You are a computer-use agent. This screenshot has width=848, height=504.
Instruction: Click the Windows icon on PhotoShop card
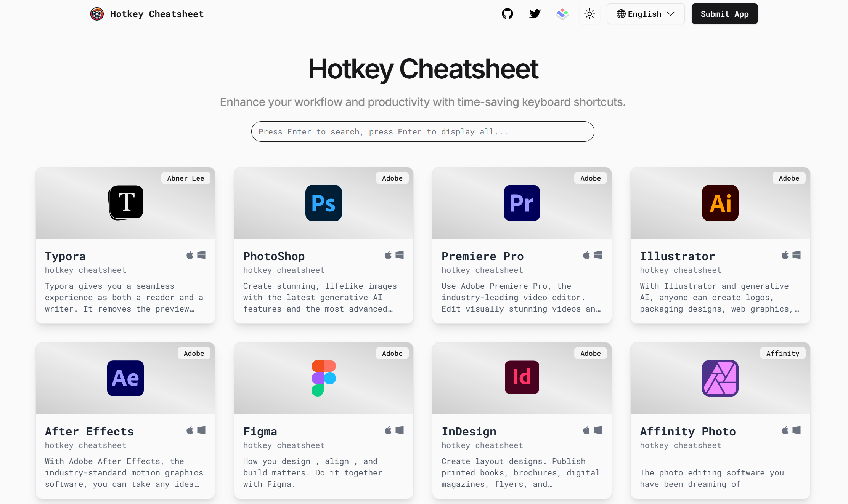(400, 255)
